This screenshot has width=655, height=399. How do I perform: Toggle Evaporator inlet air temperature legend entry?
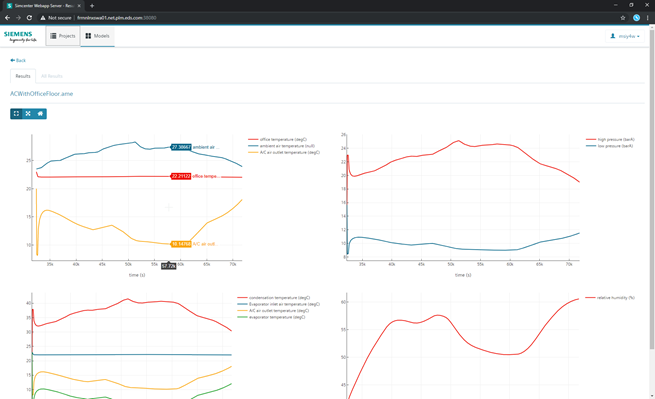(279, 304)
